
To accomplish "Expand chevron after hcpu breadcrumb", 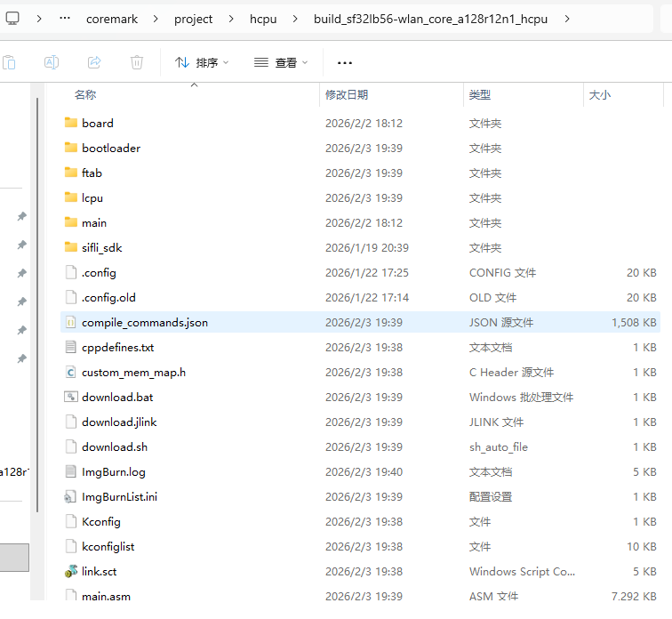I will pos(295,19).
